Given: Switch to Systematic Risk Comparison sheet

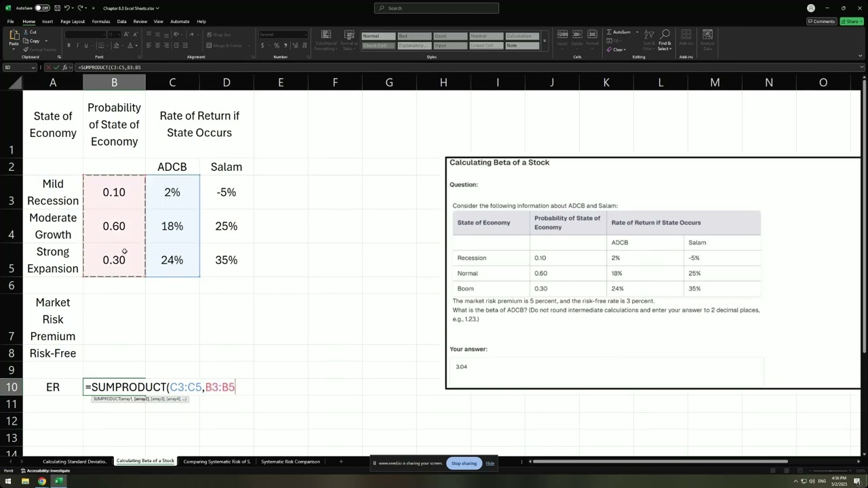Looking at the screenshot, I should [x=290, y=462].
